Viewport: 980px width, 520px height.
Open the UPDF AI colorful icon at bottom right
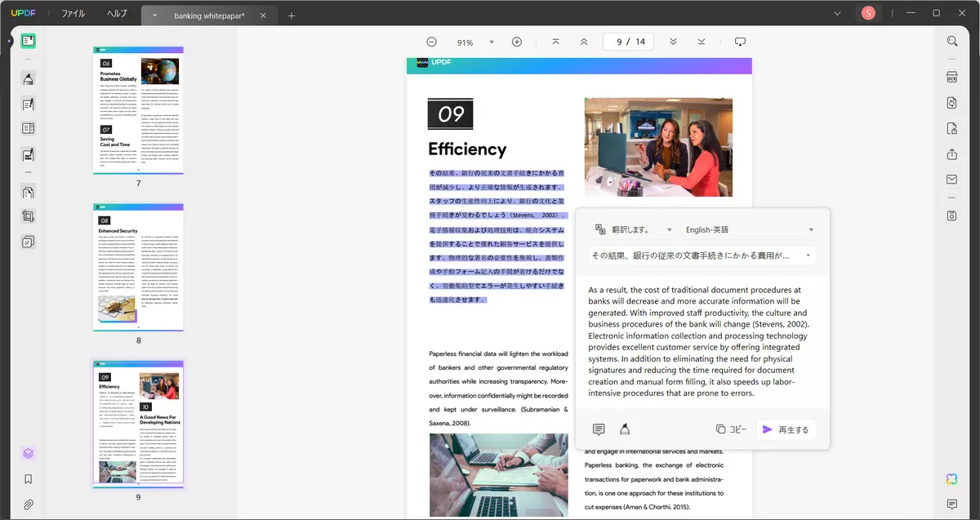952,478
